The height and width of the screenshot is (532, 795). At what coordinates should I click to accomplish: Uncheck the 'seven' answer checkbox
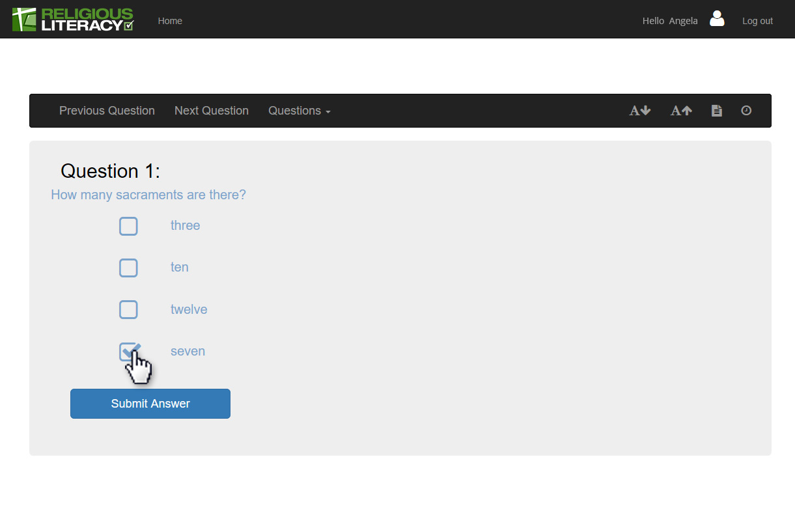coord(128,352)
